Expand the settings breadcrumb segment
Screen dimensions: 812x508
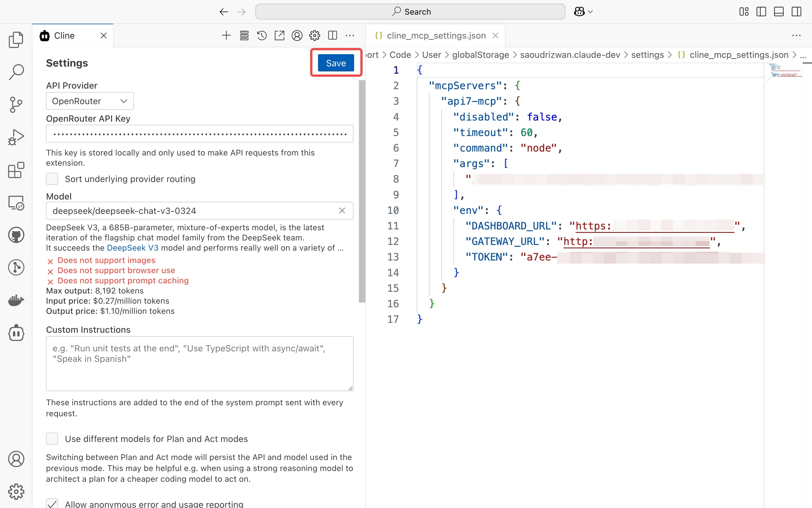[x=648, y=55]
